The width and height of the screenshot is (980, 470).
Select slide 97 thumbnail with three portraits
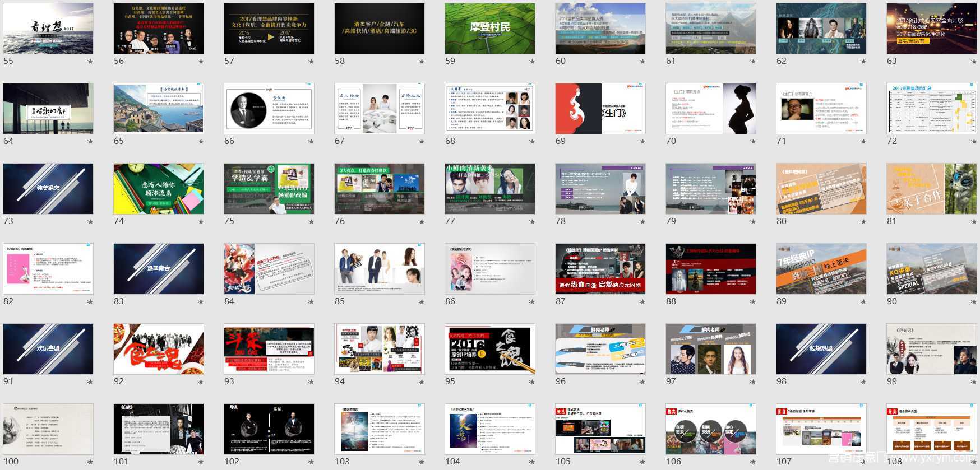pyautogui.click(x=711, y=349)
